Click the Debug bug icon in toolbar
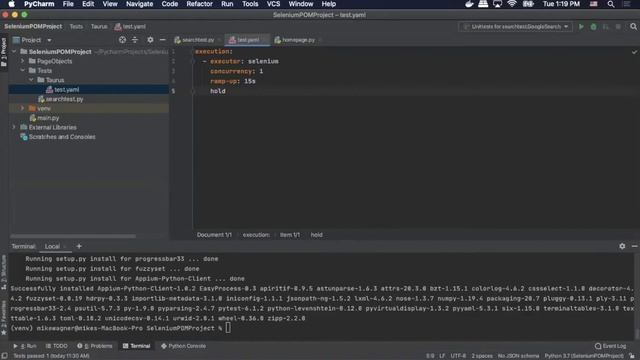This screenshot has height=360, width=640. click(x=593, y=27)
